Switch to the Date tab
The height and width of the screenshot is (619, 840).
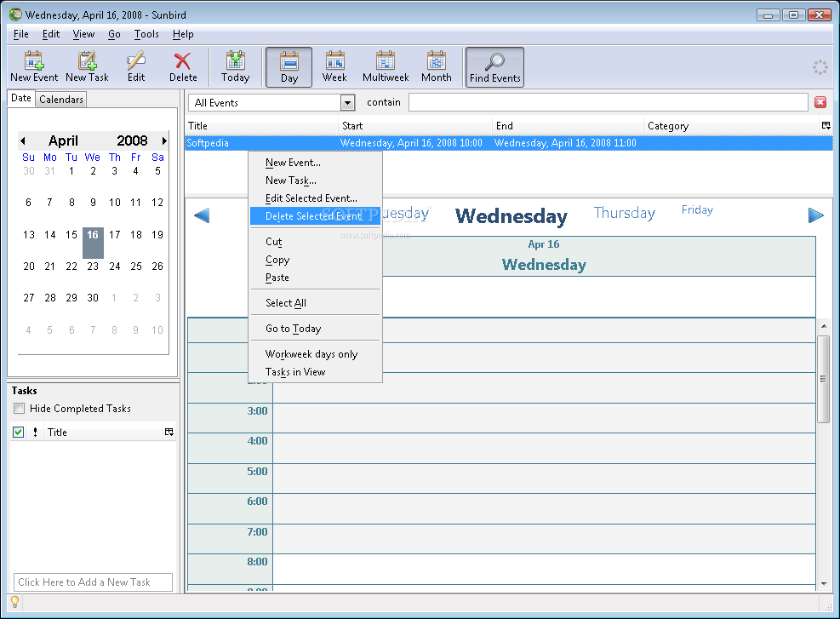pyautogui.click(x=21, y=98)
